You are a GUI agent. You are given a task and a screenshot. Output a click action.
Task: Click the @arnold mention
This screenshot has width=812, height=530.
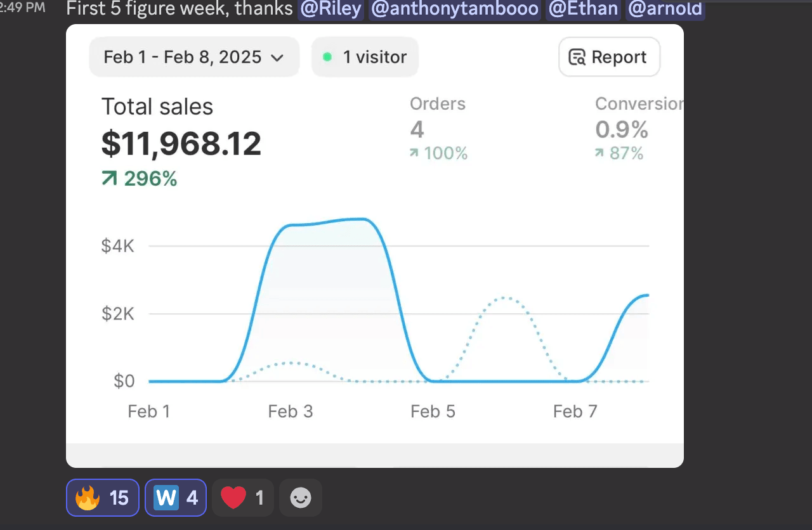tap(664, 9)
